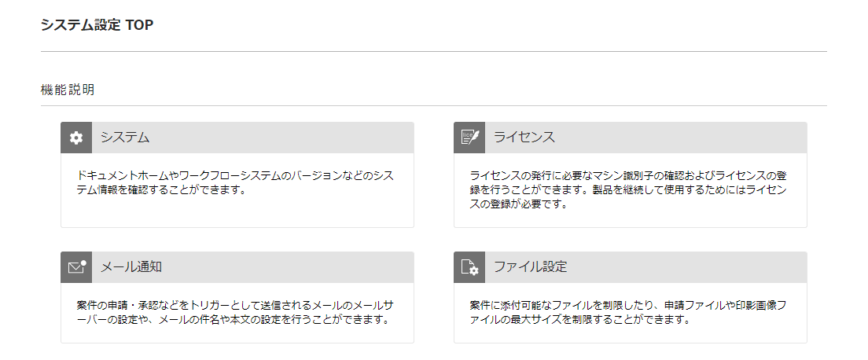Viewport: 868px width, 360px height.
Task: Click the gear icon on the システム card
Action: point(76,138)
